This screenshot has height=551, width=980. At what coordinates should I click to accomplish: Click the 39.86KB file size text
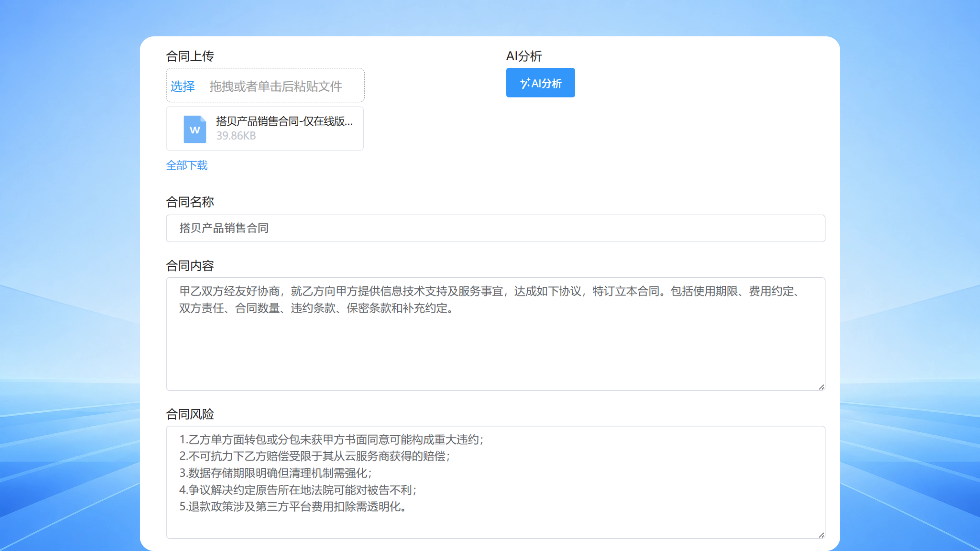[x=236, y=136]
